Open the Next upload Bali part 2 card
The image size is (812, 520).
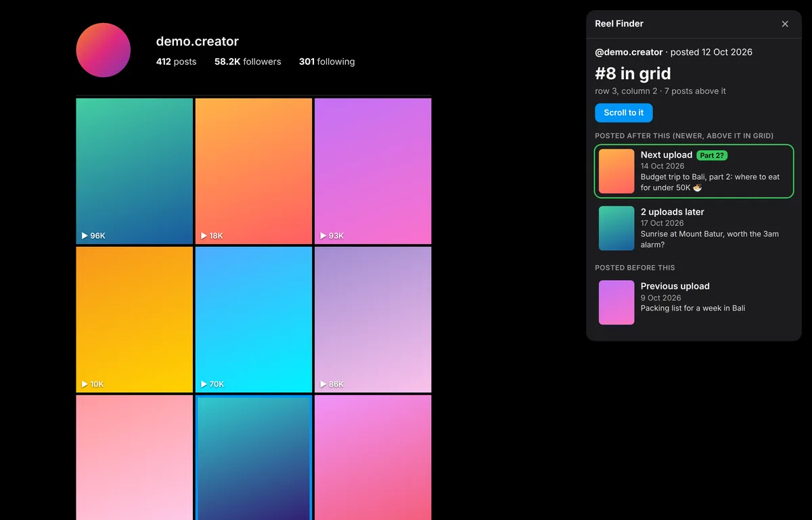tap(694, 171)
